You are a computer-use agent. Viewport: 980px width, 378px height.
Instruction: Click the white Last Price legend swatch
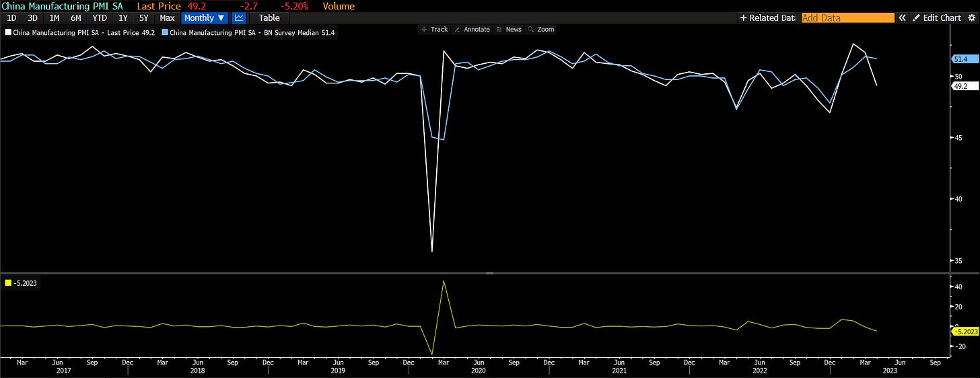[7, 32]
